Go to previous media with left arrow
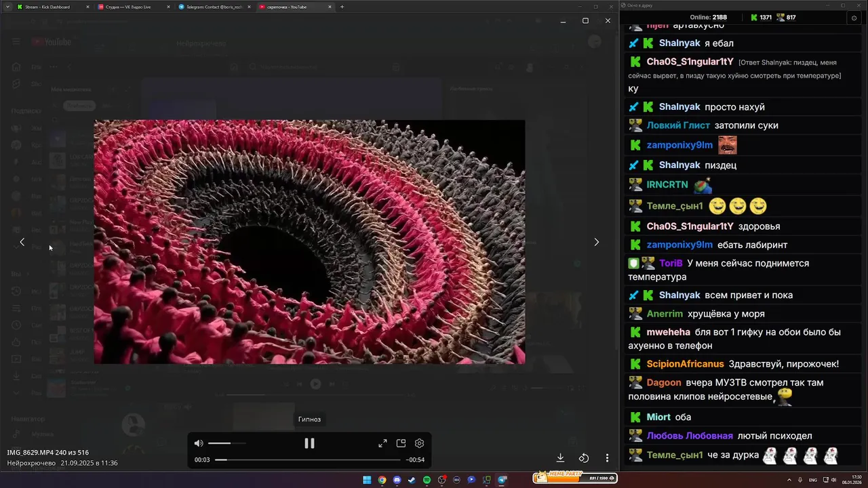 coord(22,242)
